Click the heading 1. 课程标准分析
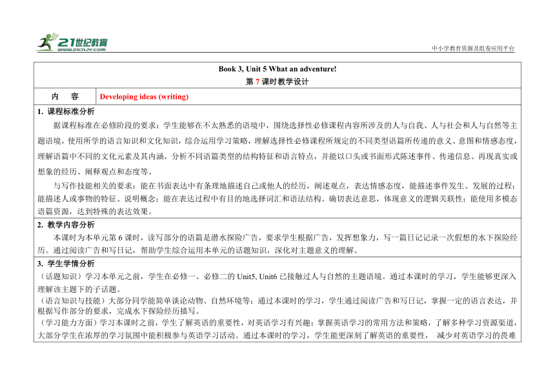Screen dimensions: 555x392 click(x=66, y=112)
